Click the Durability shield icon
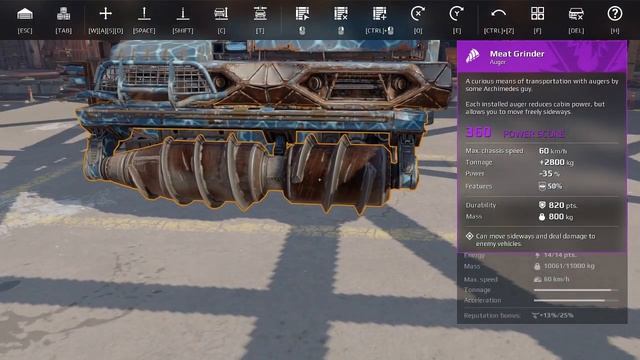Viewport: 640px width, 360px height. point(542,205)
